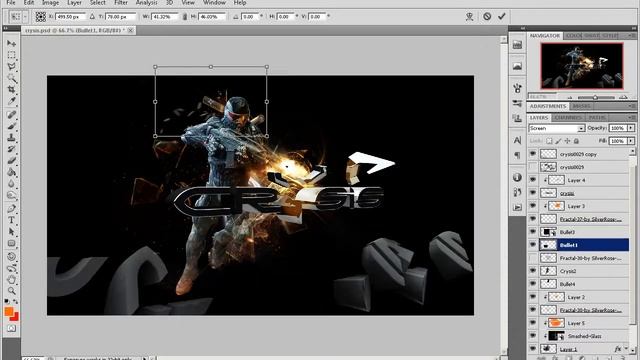The image size is (640, 360).
Task: Expand Layer 1 effects arrow
Action: coord(627,349)
